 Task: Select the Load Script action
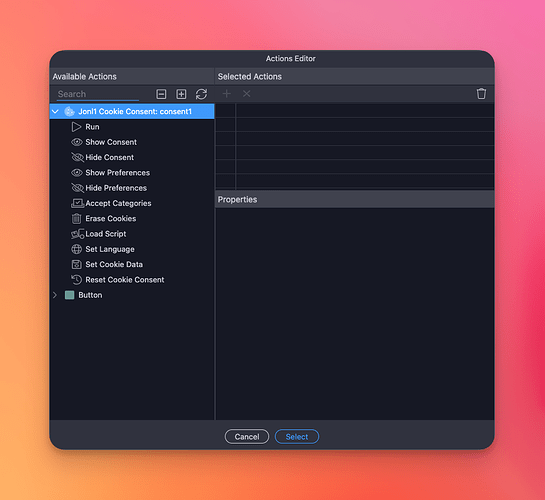[106, 234]
